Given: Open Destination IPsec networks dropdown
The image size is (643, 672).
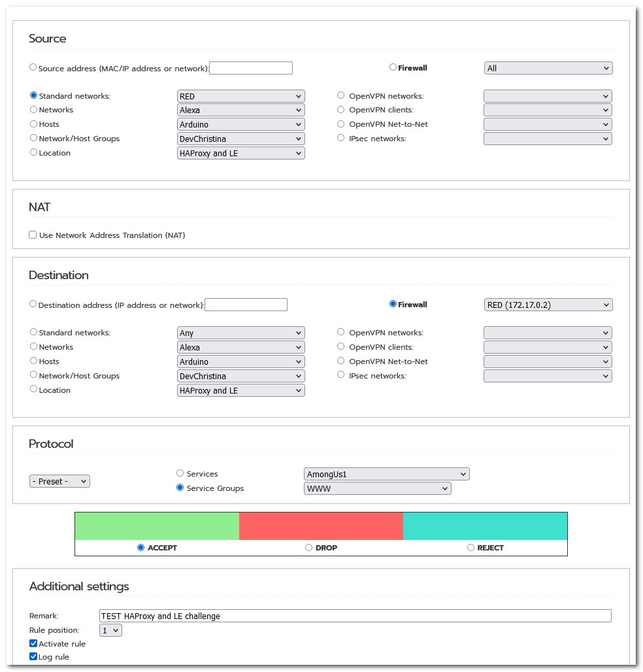Looking at the screenshot, I should tap(548, 377).
